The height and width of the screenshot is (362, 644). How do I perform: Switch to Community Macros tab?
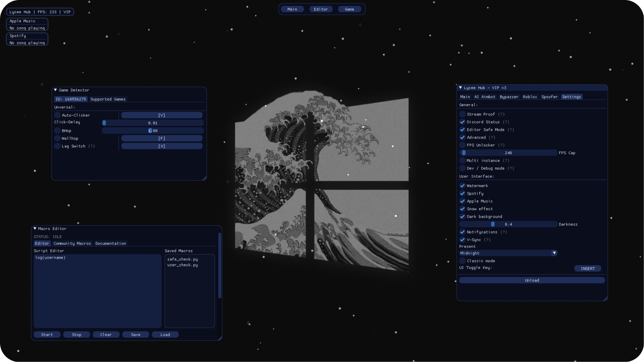click(72, 243)
